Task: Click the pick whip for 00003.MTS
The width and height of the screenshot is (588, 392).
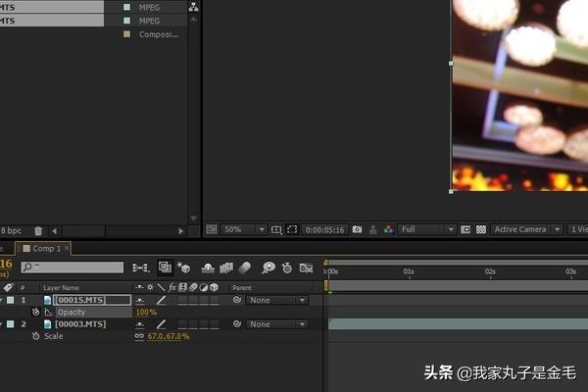Action: (x=236, y=323)
